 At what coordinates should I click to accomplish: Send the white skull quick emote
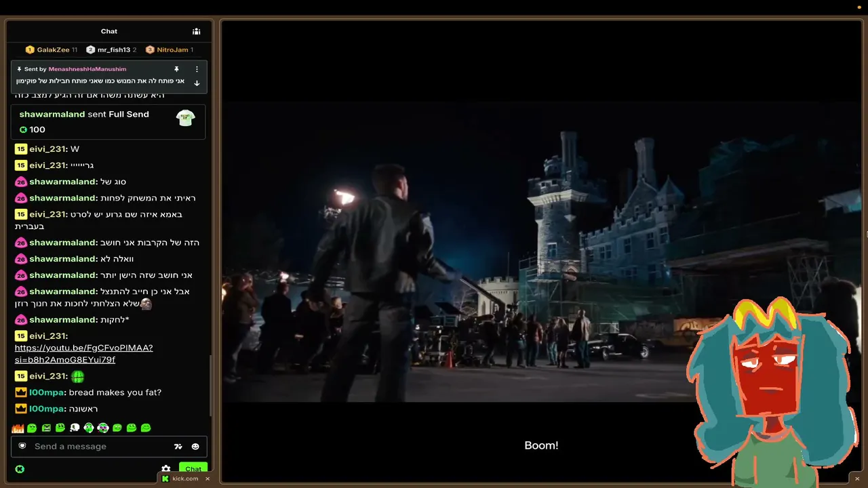pos(75,428)
